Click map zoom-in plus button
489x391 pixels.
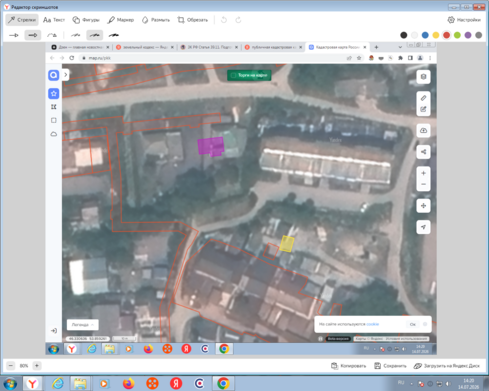coord(423,173)
